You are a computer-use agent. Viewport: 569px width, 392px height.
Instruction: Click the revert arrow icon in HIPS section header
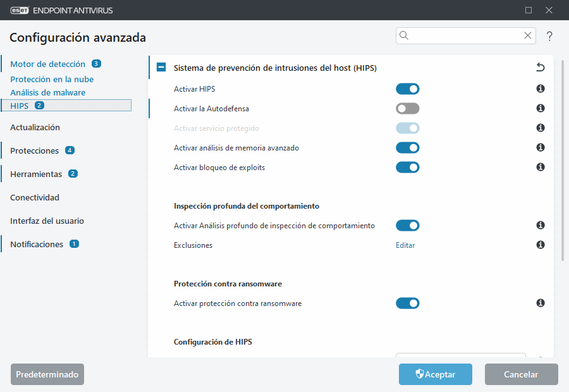541,67
